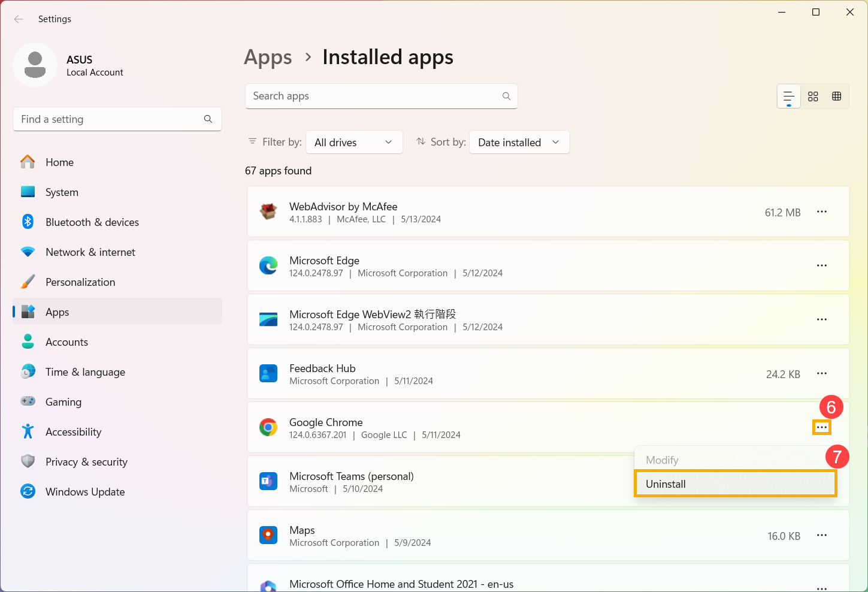Click the Find a setting search icon

[208, 119]
